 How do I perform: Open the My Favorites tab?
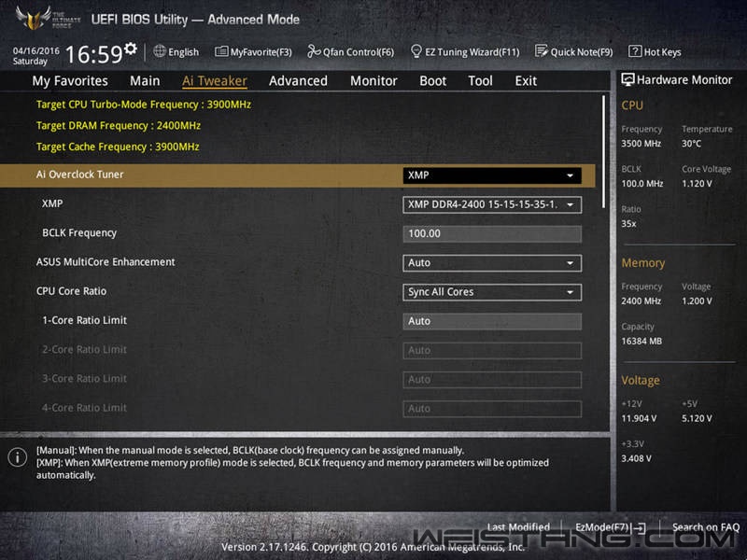coord(70,81)
